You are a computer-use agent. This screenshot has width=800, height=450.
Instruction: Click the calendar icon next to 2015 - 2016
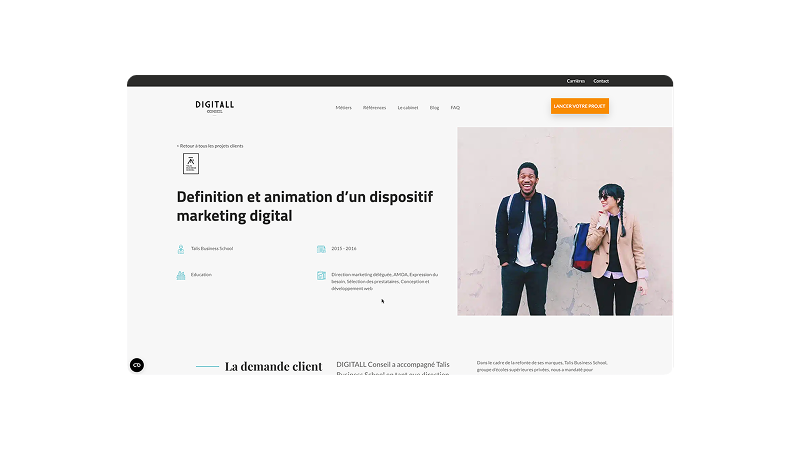pyautogui.click(x=321, y=249)
